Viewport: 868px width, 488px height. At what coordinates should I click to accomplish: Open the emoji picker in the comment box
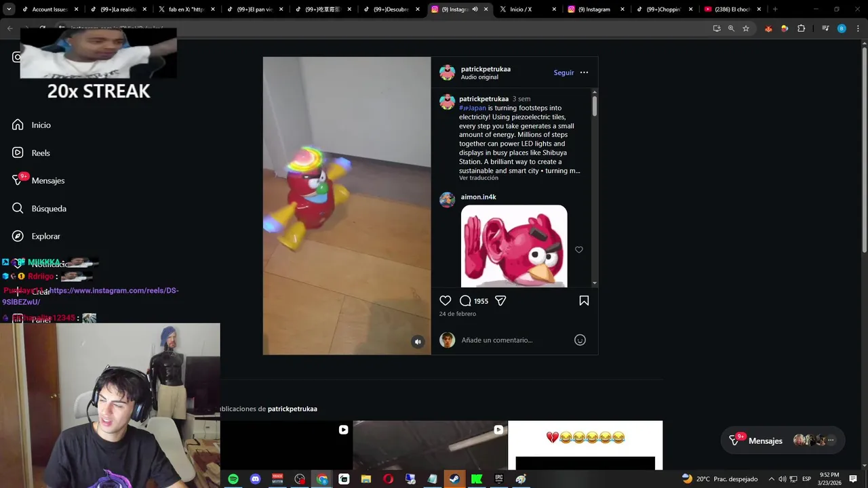[x=580, y=340]
